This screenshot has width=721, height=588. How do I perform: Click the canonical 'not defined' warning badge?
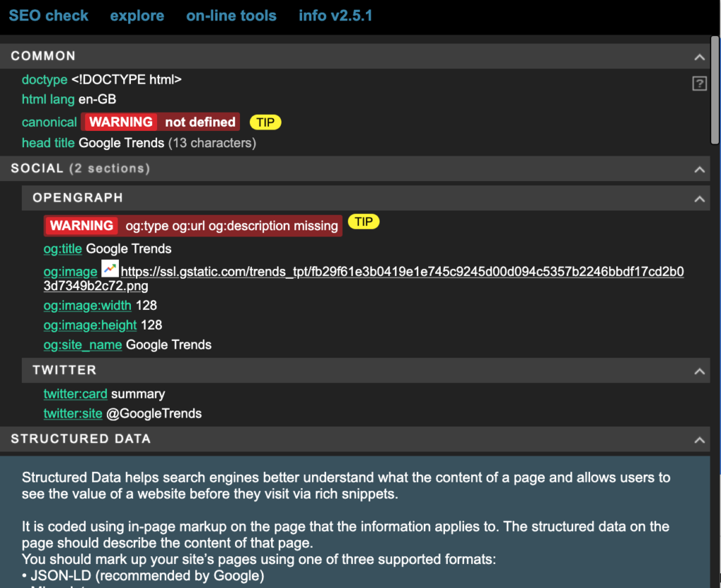161,122
